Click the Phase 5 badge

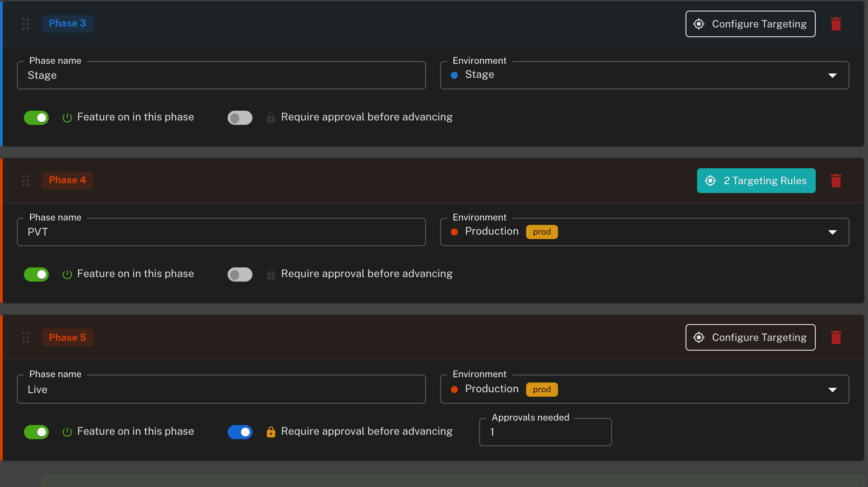(67, 337)
